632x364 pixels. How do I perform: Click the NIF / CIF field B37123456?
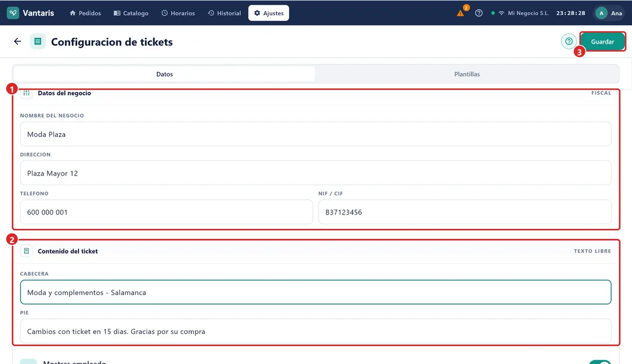(465, 212)
